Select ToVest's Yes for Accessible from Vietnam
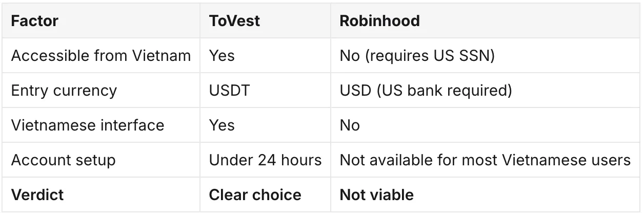The width and height of the screenshot is (644, 217). (x=222, y=56)
